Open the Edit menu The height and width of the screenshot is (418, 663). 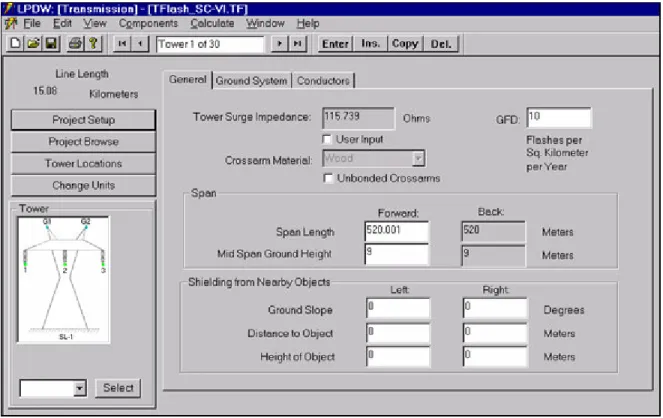pyautogui.click(x=62, y=23)
